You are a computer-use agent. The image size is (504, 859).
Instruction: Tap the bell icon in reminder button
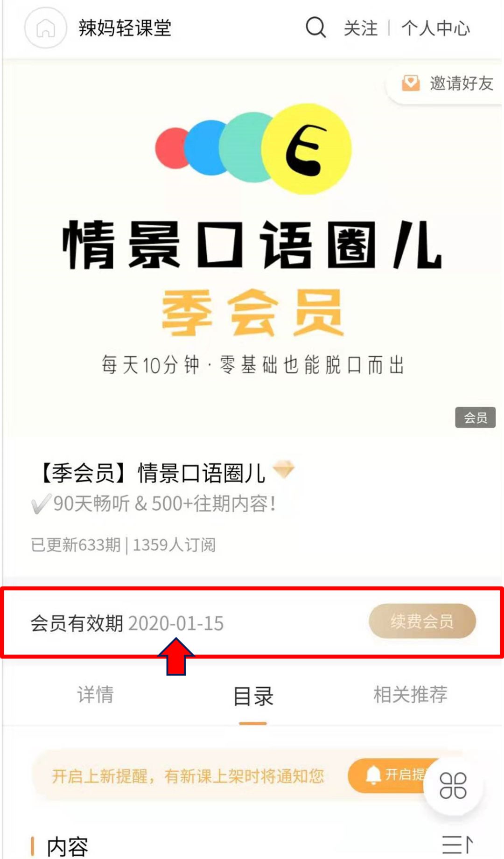point(373,775)
